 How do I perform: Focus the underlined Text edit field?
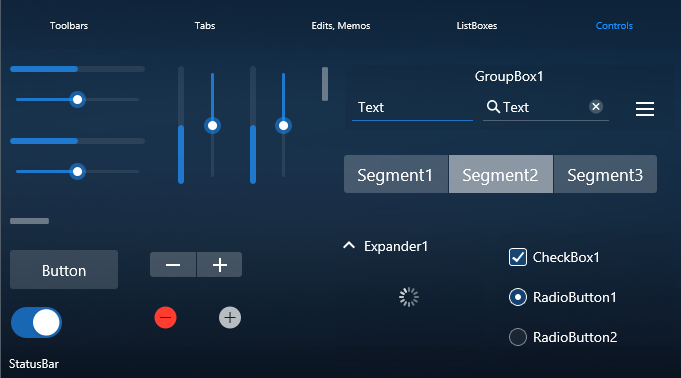point(412,108)
